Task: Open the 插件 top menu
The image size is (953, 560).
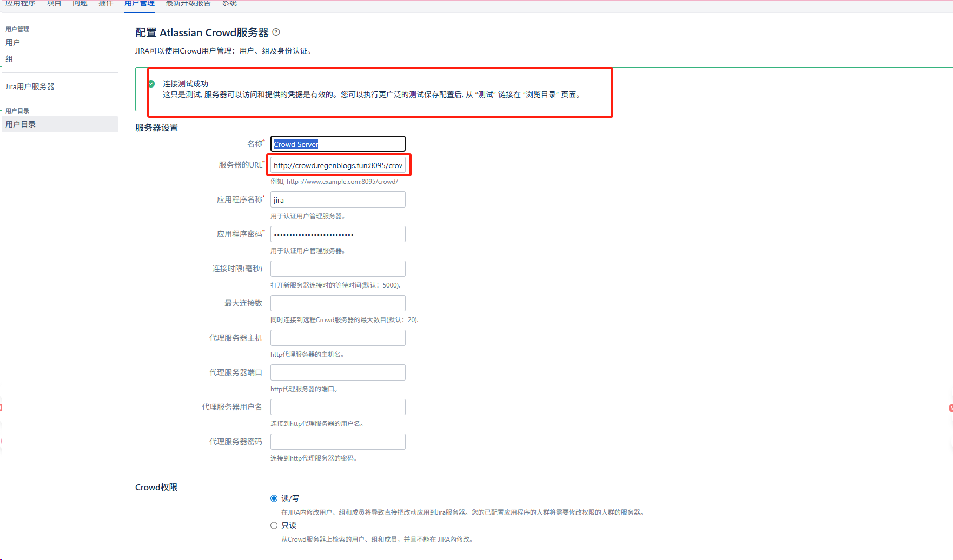Action: (x=106, y=3)
